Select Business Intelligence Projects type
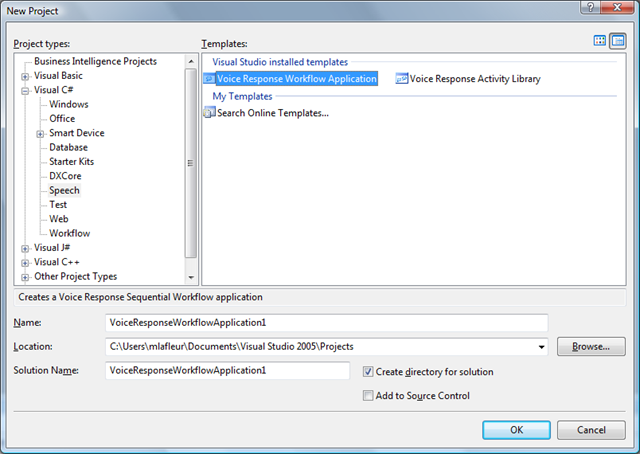The image size is (640, 454). point(96,61)
